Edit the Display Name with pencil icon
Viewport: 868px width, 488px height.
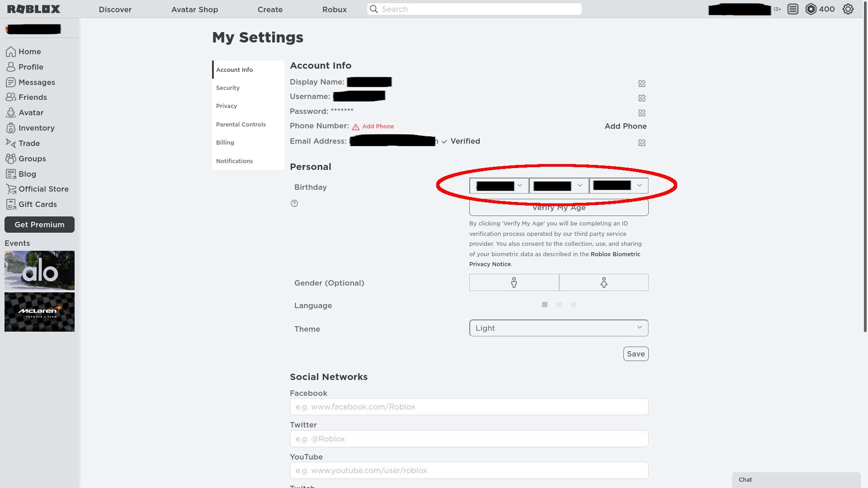tap(642, 84)
